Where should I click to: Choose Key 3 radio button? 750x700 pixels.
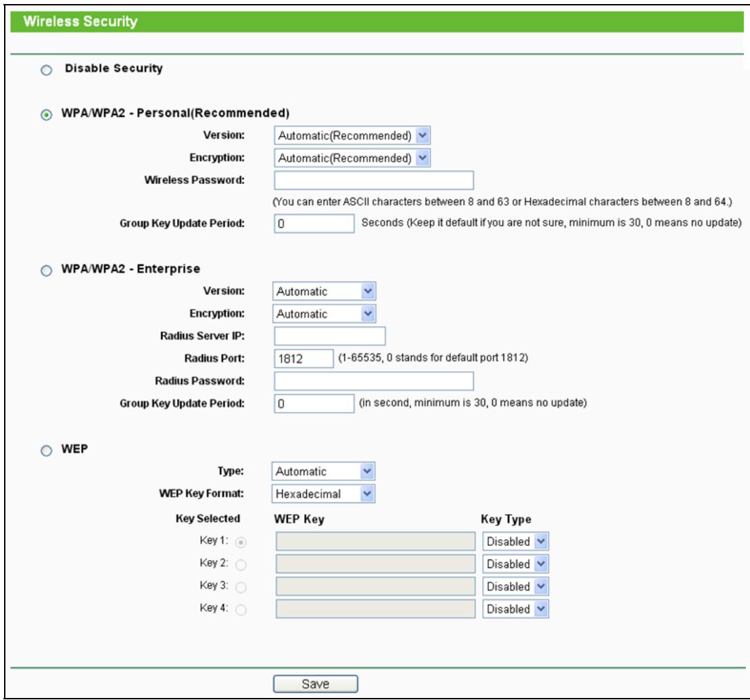click(241, 587)
